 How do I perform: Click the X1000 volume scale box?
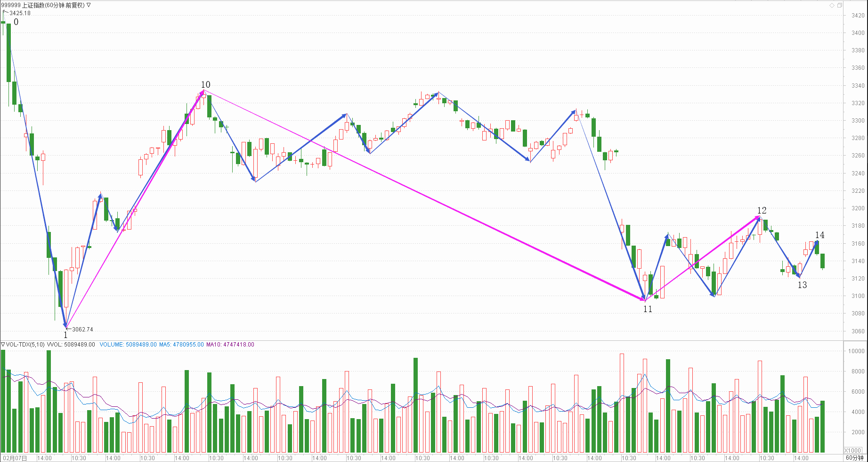(x=852, y=450)
